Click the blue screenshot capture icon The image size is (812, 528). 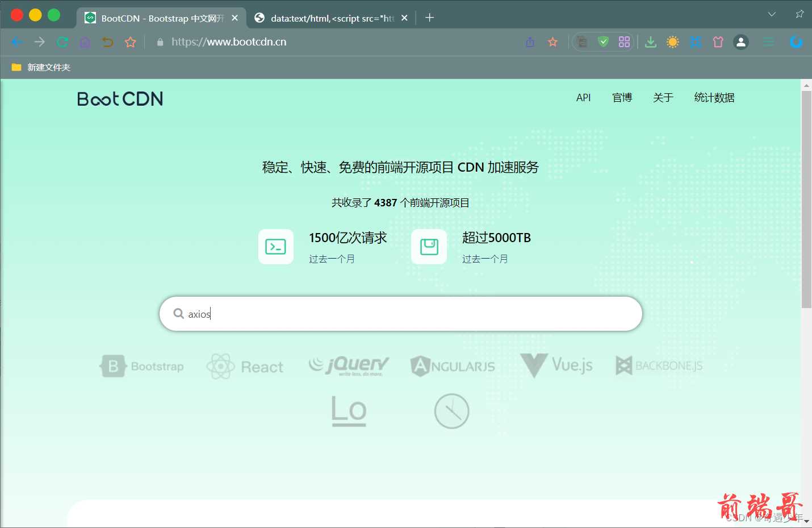696,42
